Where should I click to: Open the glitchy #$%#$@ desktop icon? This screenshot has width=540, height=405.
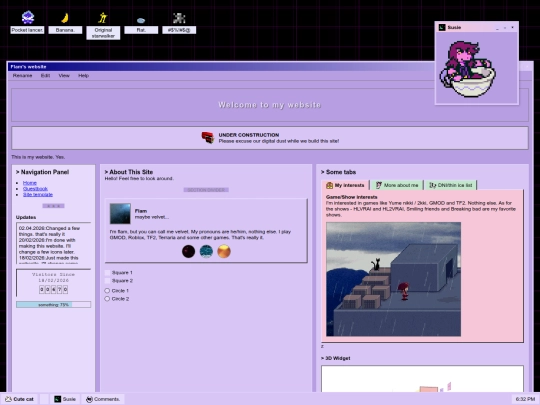point(179,22)
